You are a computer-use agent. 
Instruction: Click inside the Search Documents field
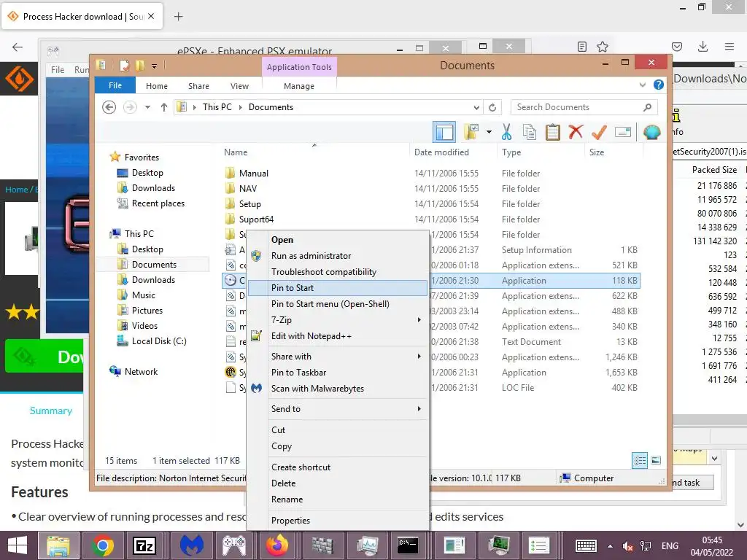(584, 107)
